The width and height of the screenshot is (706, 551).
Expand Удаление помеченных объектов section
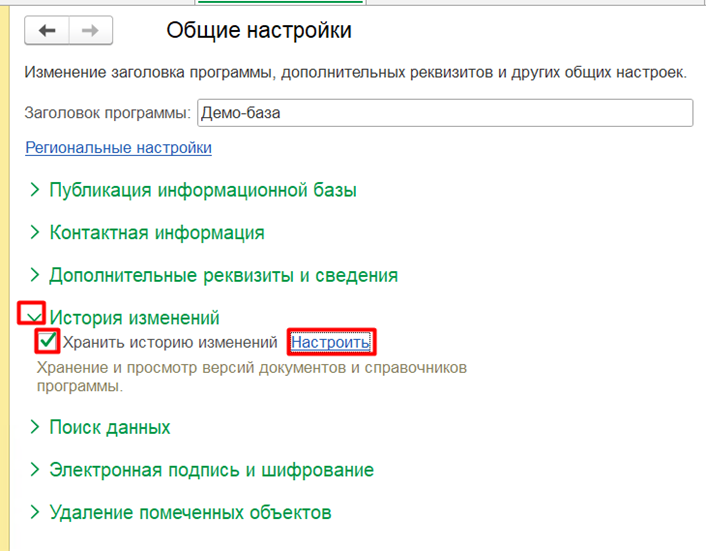(180, 512)
